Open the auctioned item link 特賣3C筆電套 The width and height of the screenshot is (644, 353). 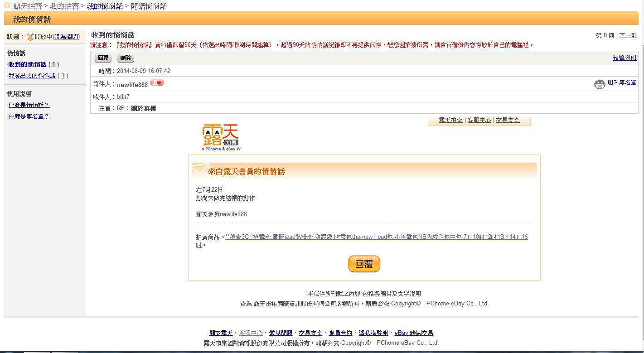pyautogui.click(x=362, y=241)
